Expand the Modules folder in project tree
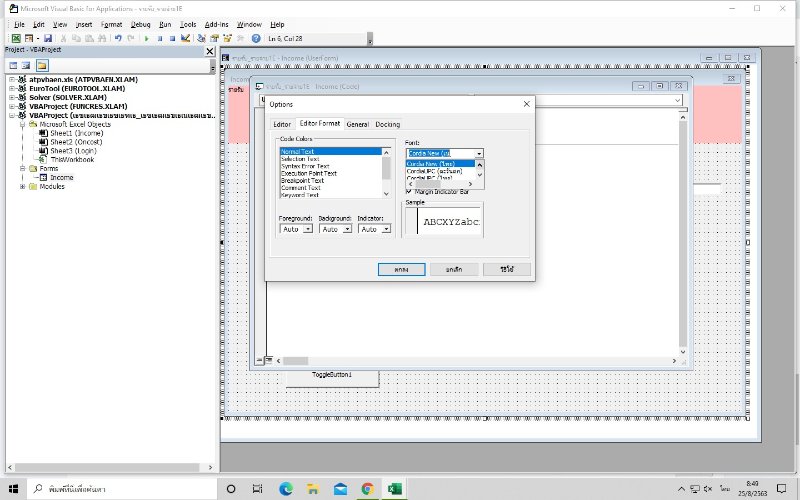Screen dimensions: 800x500 (22, 186)
